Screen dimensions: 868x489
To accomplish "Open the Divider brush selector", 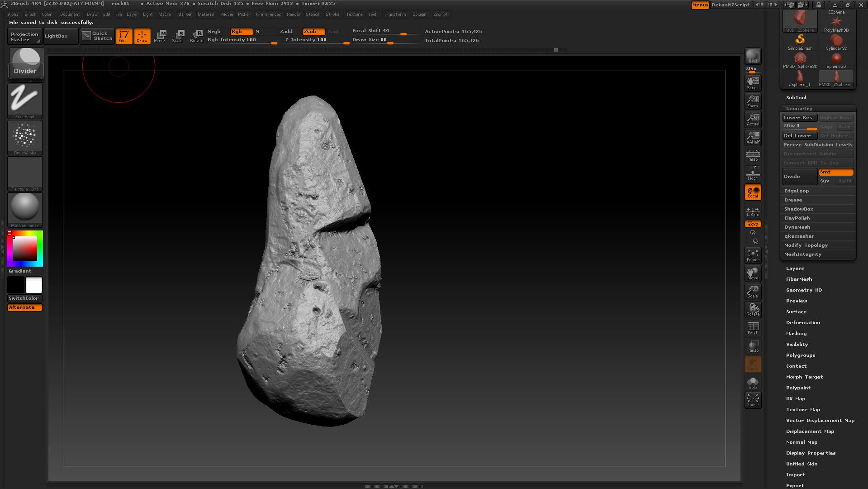I will point(25,64).
